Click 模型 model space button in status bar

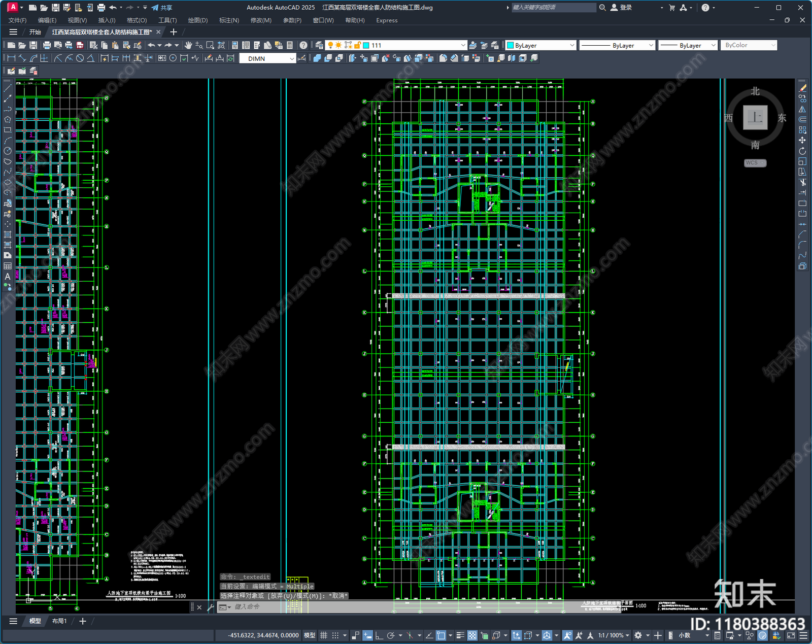tap(310, 635)
